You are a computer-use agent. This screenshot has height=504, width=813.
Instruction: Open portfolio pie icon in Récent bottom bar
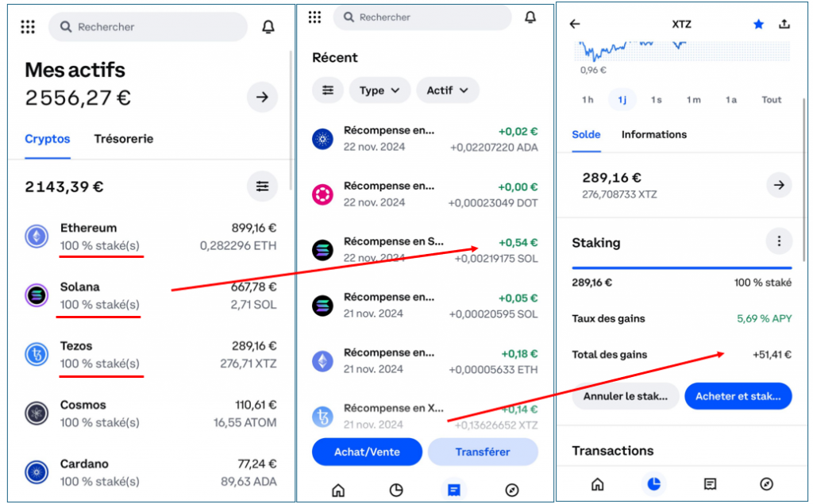(396, 490)
